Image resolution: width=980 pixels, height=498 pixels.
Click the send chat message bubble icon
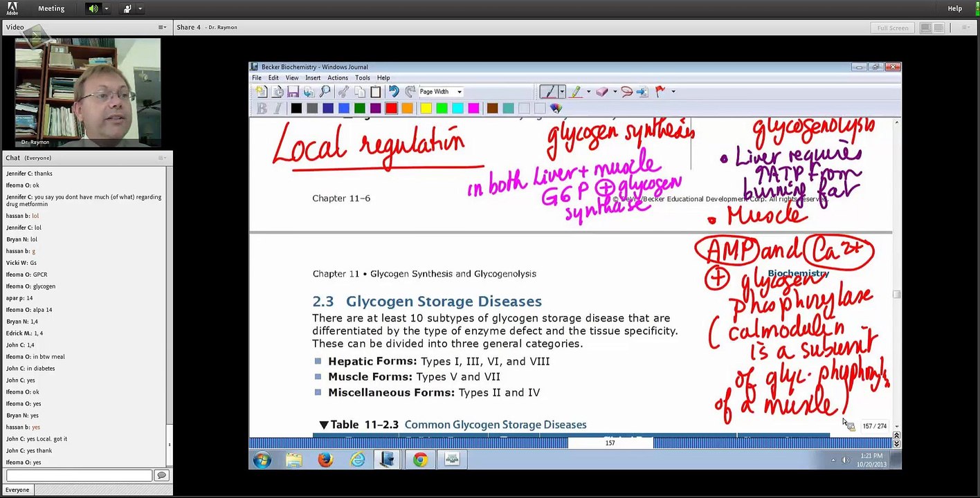point(161,475)
